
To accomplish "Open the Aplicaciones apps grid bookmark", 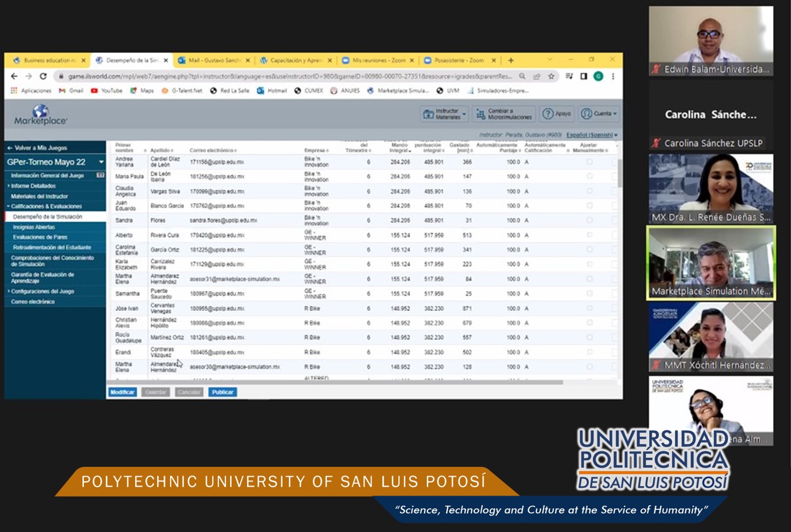I will click(31, 91).
